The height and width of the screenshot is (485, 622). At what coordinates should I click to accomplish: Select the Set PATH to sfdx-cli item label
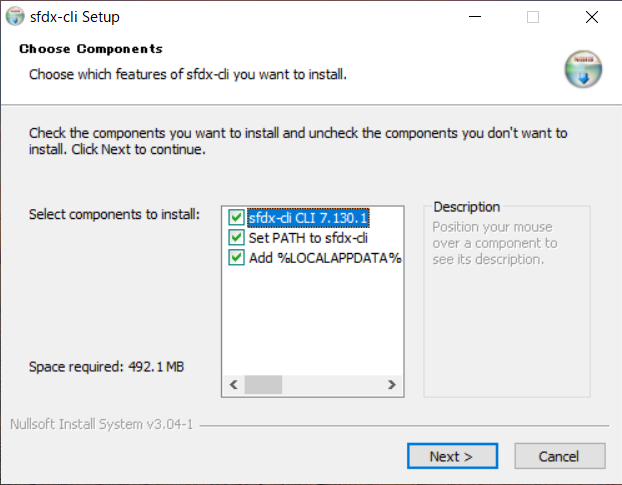(308, 238)
